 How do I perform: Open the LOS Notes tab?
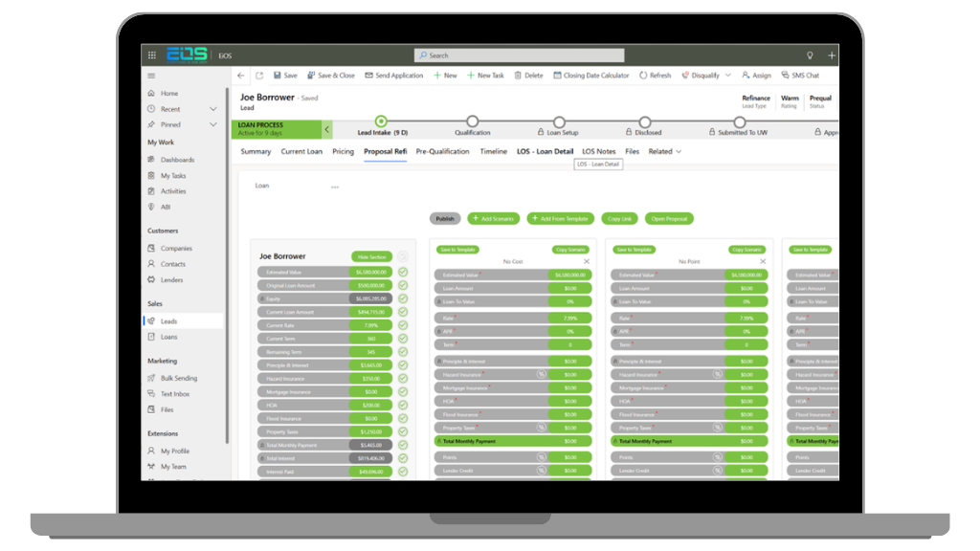point(599,151)
